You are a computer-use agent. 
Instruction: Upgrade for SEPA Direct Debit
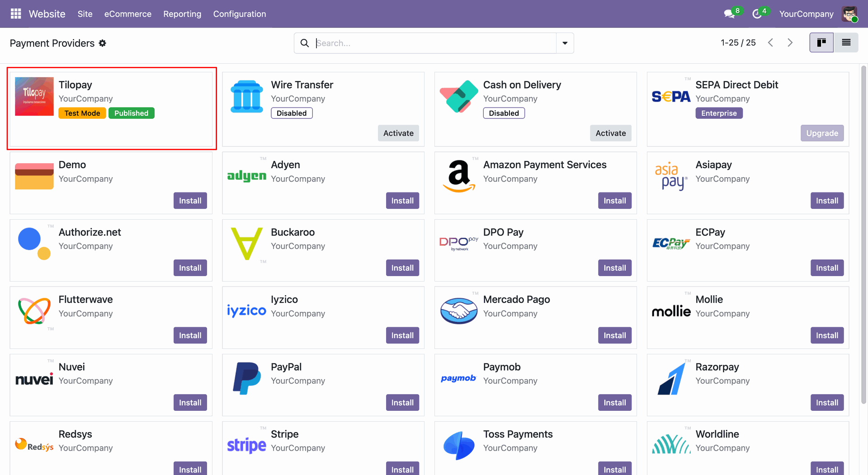click(822, 133)
